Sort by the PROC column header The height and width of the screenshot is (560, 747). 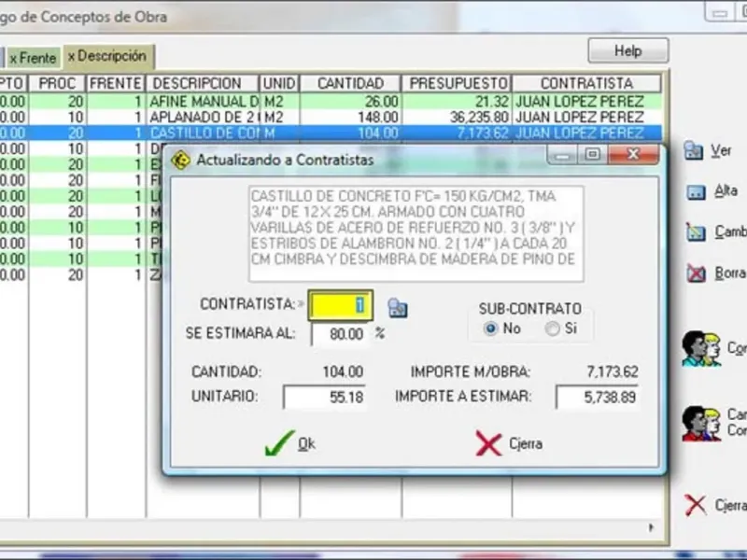57,83
